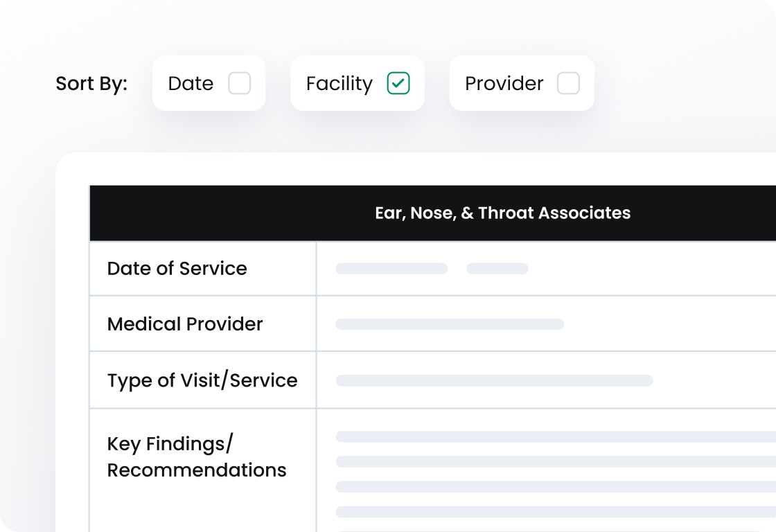776x532 pixels.
Task: Select the "Type of Visit/Service" row label
Action: pos(202,380)
